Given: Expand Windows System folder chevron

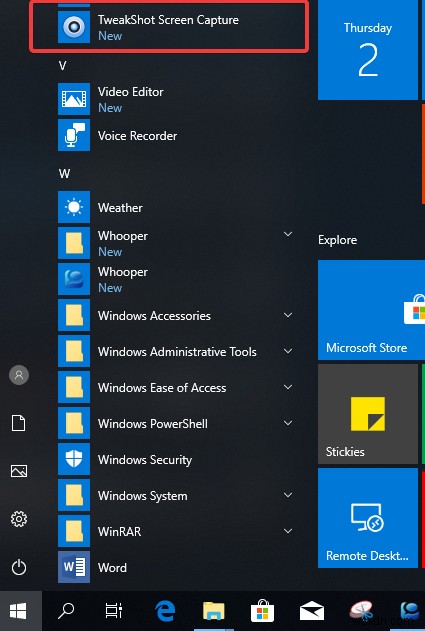Looking at the screenshot, I should pos(288,495).
